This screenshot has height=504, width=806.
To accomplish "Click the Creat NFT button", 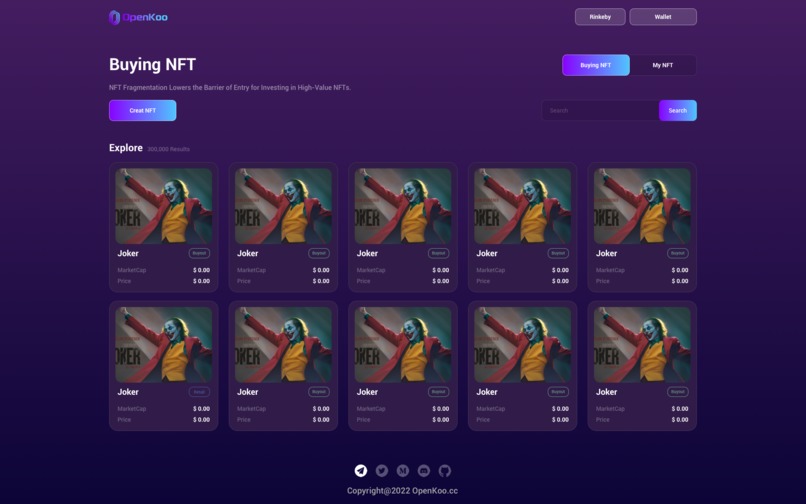I will [x=142, y=111].
